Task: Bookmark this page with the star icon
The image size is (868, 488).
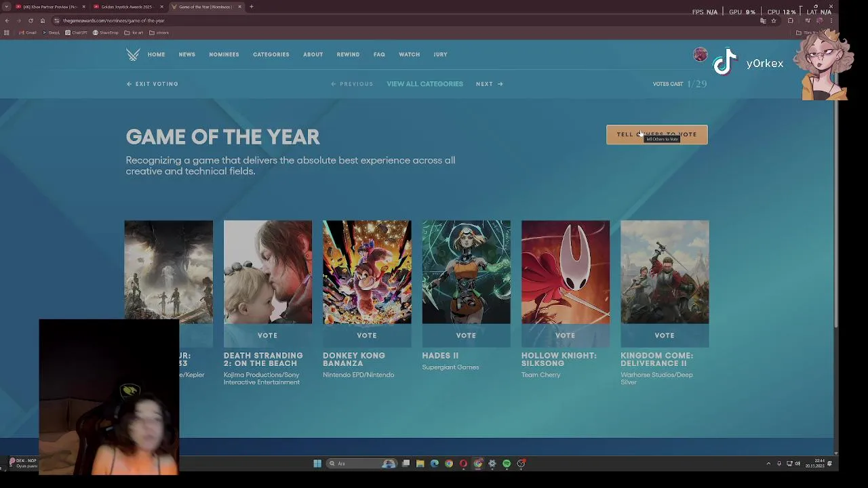Action: (x=773, y=21)
